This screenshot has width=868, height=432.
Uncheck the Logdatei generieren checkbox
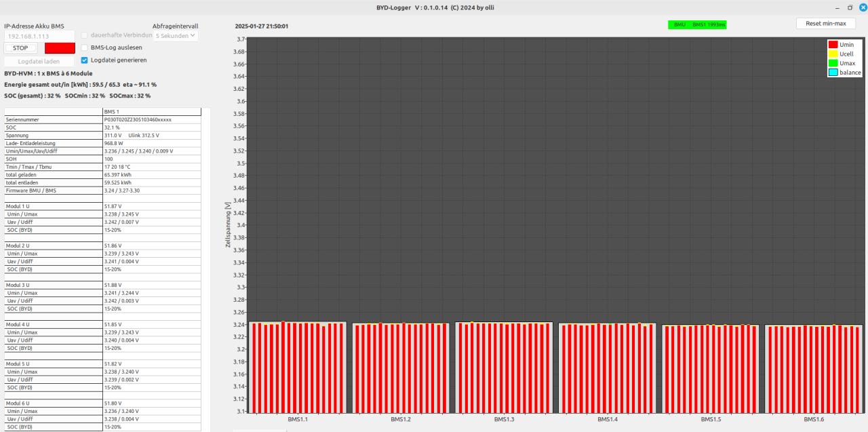[85, 60]
